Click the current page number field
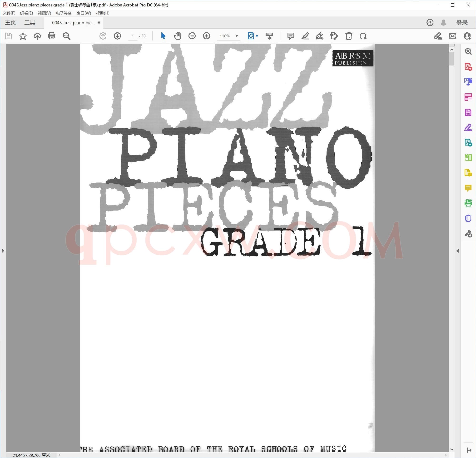The width and height of the screenshot is (476, 458). 133,36
